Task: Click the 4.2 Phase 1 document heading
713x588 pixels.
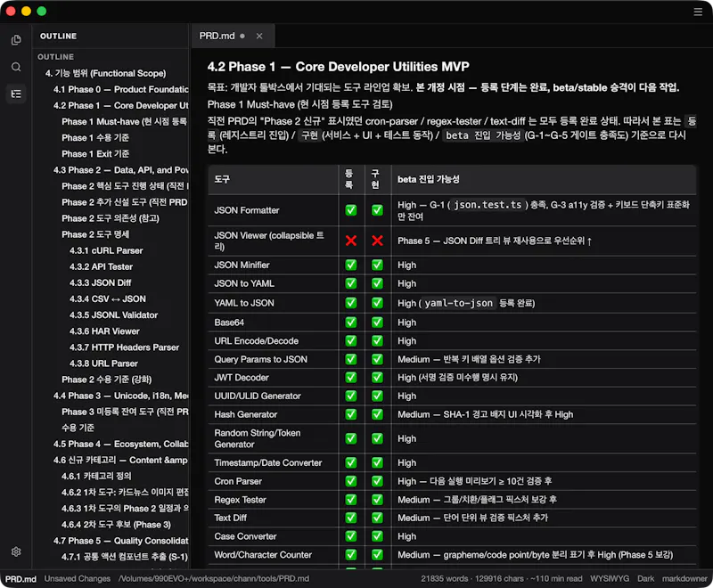Action: coord(339,67)
